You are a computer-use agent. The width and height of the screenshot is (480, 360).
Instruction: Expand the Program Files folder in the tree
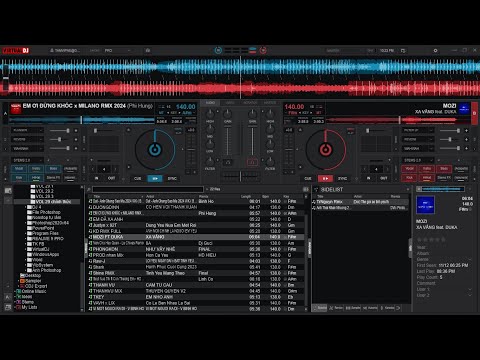point(26,233)
